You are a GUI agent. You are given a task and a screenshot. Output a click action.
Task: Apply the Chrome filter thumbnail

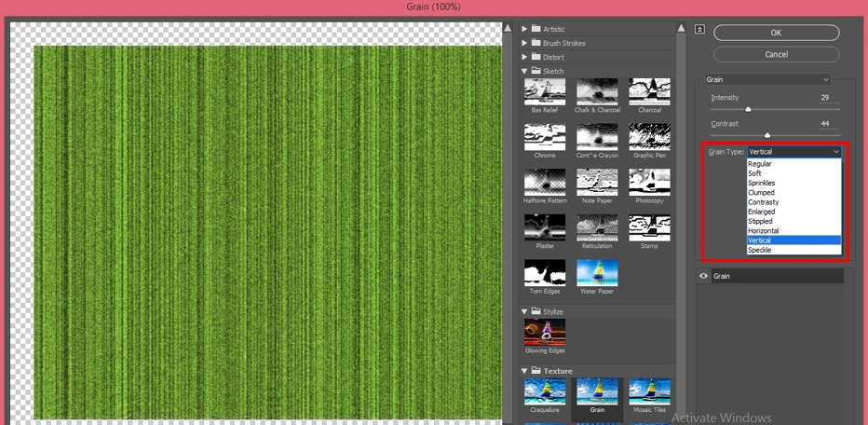point(545,137)
